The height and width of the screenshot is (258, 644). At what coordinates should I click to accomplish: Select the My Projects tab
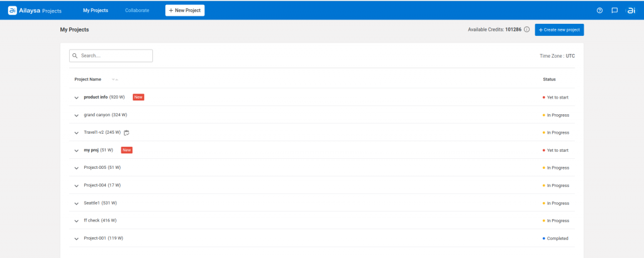(x=96, y=11)
